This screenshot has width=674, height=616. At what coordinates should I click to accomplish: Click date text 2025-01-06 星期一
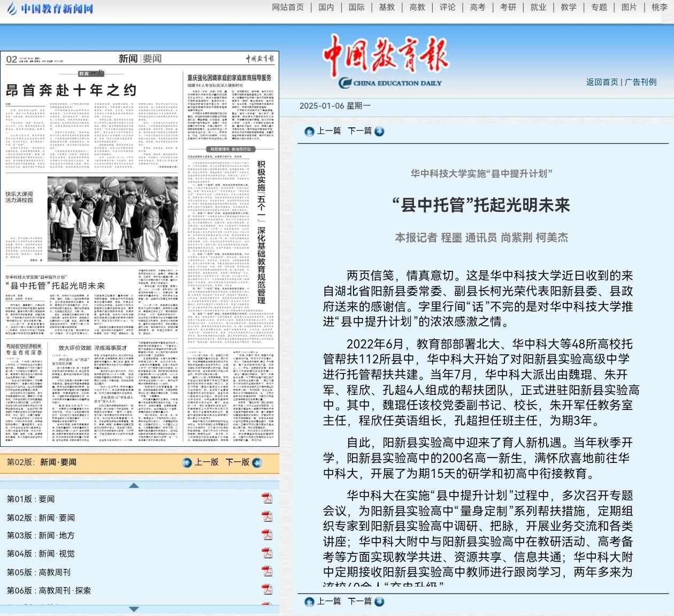pyautogui.click(x=335, y=105)
